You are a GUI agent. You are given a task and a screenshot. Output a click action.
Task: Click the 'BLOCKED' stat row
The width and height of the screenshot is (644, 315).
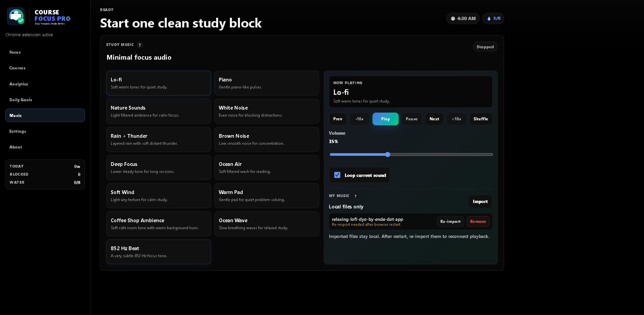click(x=45, y=174)
